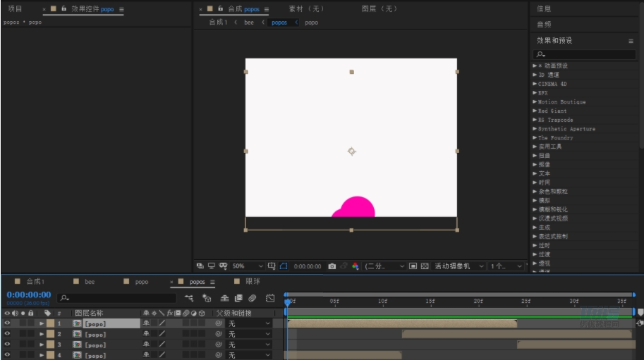Click the viewer current time 0:00:00:00
This screenshot has width=644, height=360.
tap(308, 266)
